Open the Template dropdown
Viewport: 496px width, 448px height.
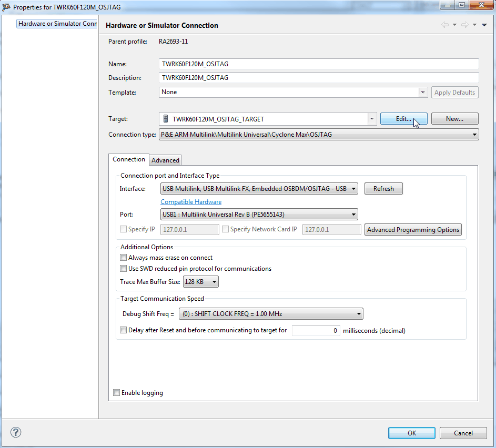tap(423, 93)
